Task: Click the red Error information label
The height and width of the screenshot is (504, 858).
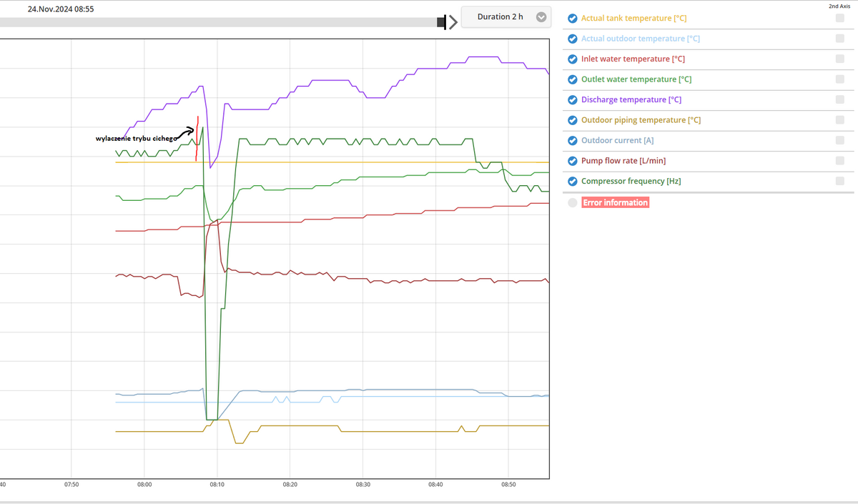Action: 615,203
